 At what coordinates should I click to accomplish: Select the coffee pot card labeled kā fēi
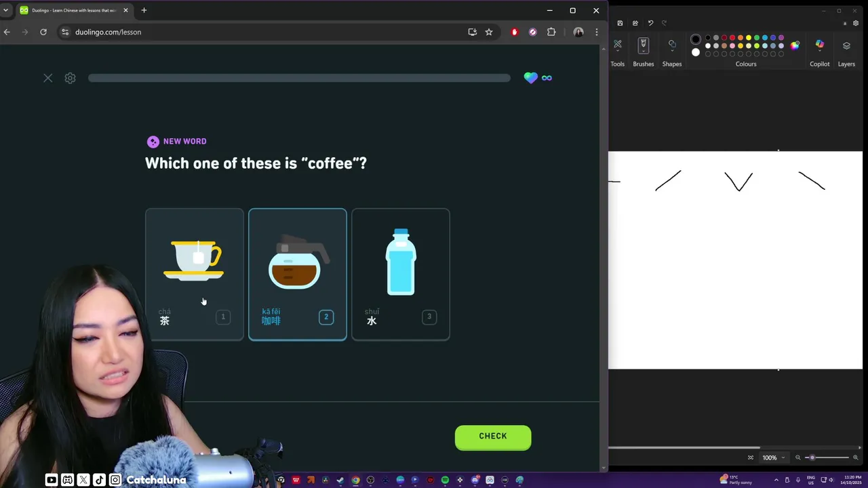[298, 274]
